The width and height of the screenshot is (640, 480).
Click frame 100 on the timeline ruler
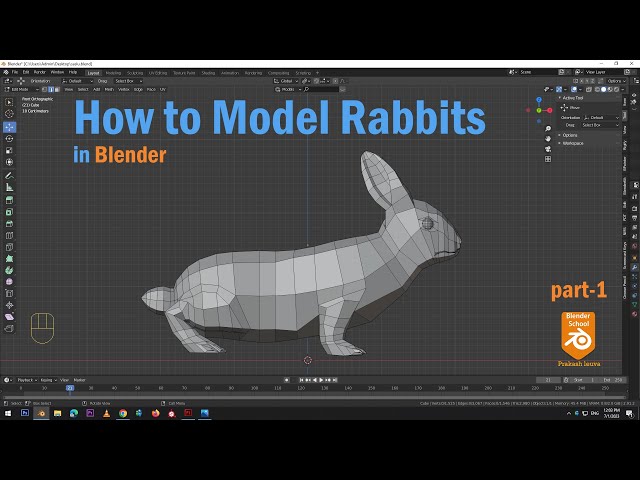click(254, 388)
